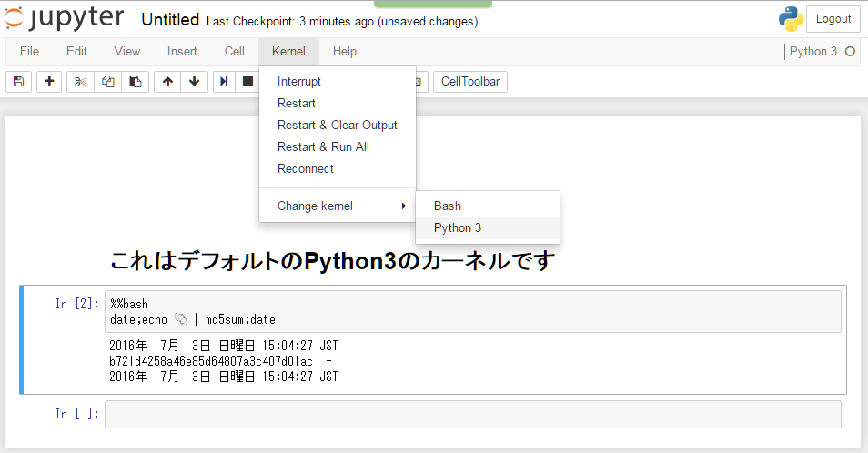
Task: Click the empty In [ ] prompt
Action: [x=77, y=414]
